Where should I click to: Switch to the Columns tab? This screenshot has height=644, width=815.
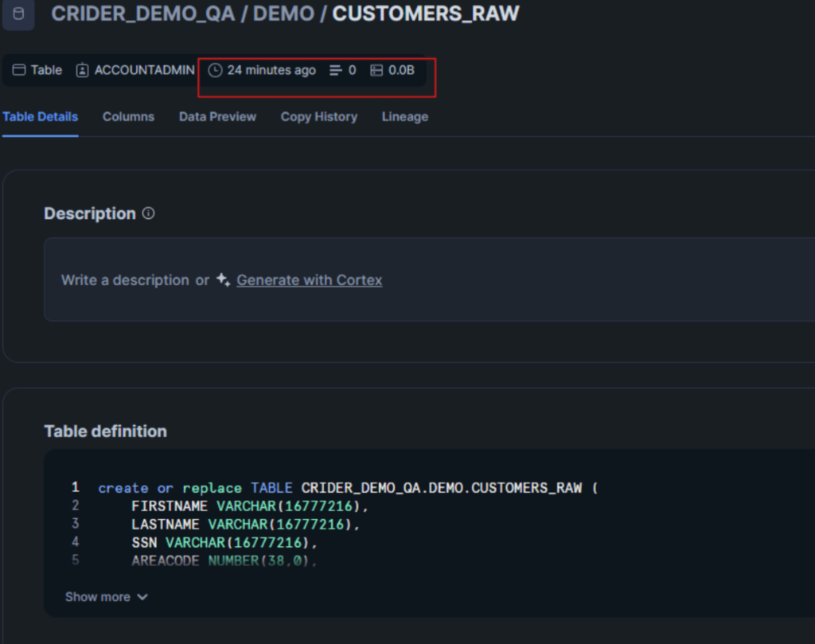tap(128, 117)
